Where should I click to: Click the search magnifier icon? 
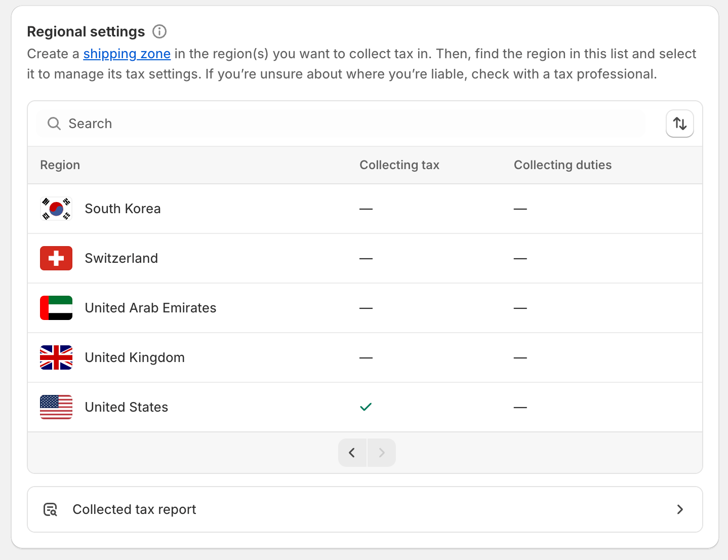tap(54, 124)
